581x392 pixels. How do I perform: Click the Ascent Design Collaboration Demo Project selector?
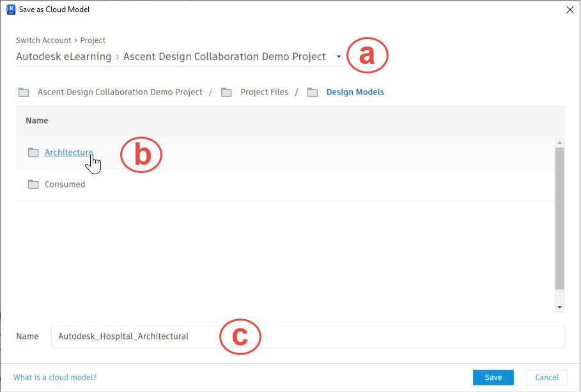[224, 57]
